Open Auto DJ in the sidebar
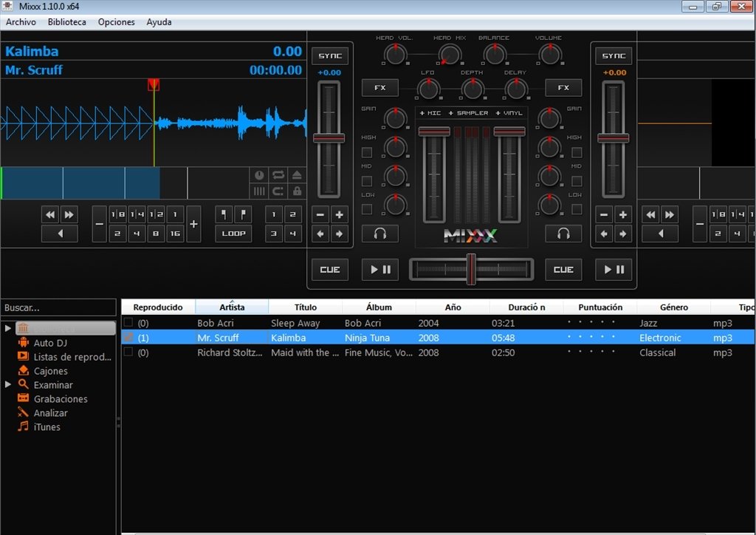 [x=50, y=343]
